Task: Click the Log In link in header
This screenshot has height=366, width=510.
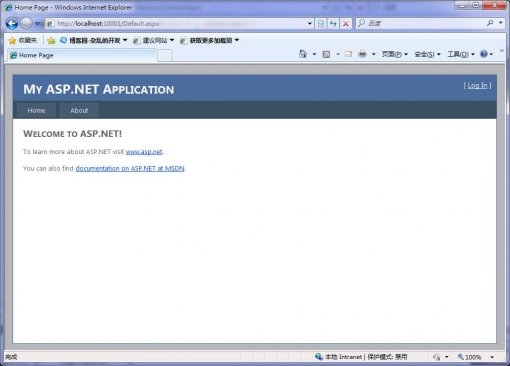Action: pos(478,86)
